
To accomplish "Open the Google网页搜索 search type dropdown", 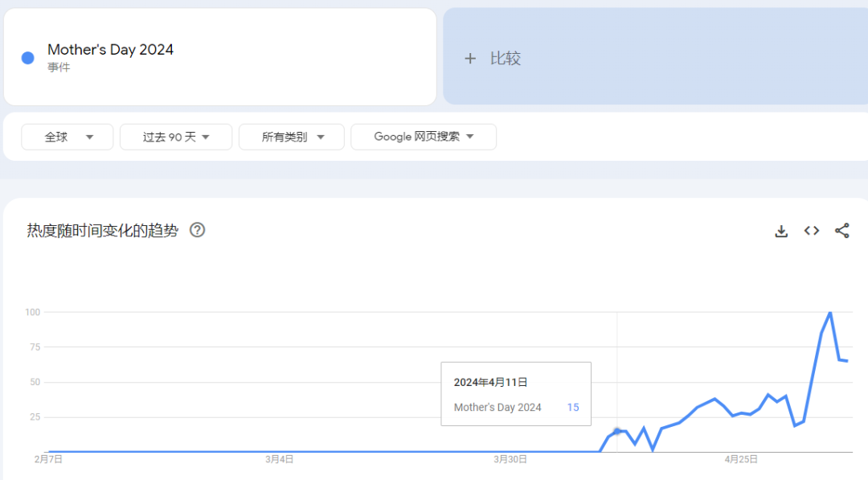I will coord(424,137).
